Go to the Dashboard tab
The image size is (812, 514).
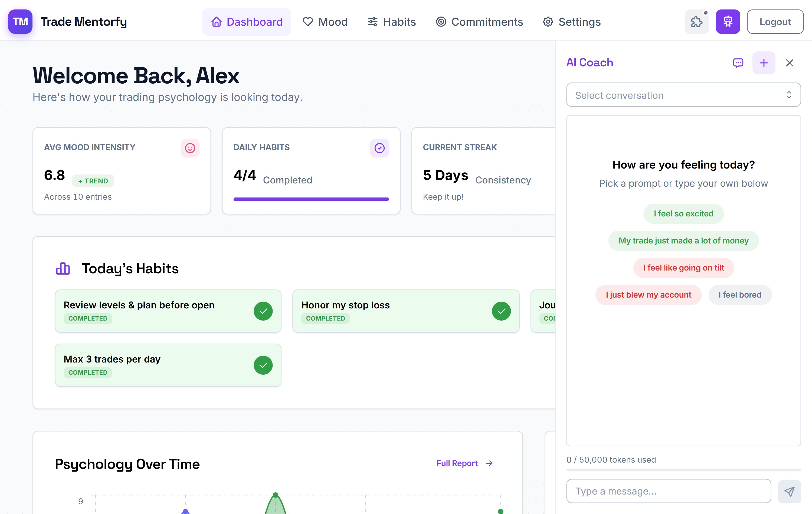[x=247, y=22]
